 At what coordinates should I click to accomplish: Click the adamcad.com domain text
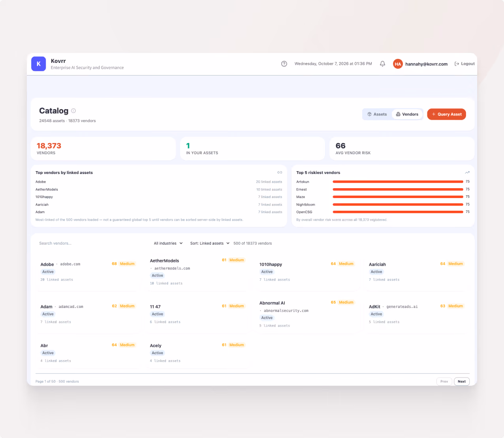point(71,307)
